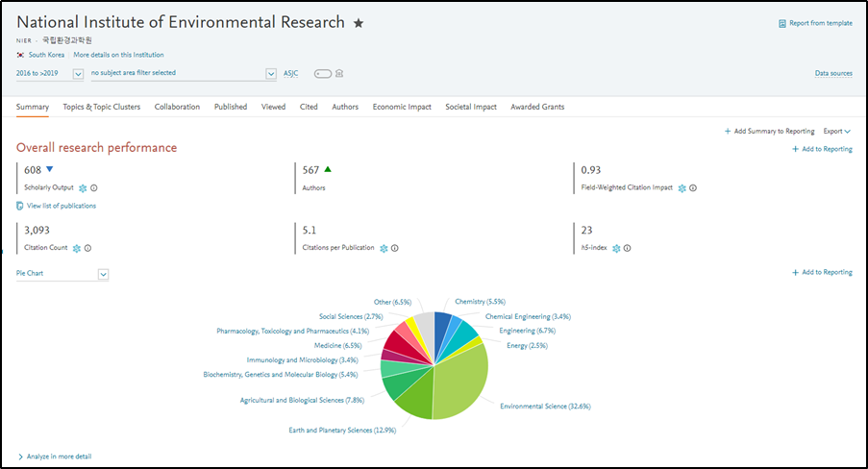Image resolution: width=868 pixels, height=469 pixels.
Task: Open the 2016 to >2019 year range dropdown
Action: [50, 74]
